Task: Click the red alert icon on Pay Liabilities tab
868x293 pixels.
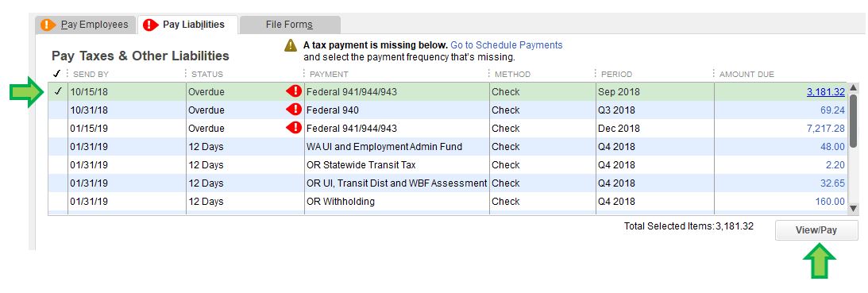Action: click(x=150, y=25)
